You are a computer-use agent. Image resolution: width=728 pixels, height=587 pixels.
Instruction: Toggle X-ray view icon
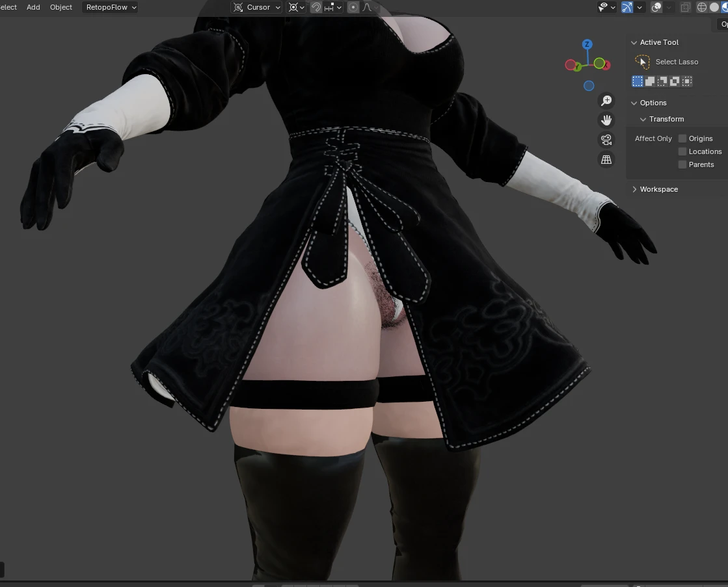tap(685, 7)
